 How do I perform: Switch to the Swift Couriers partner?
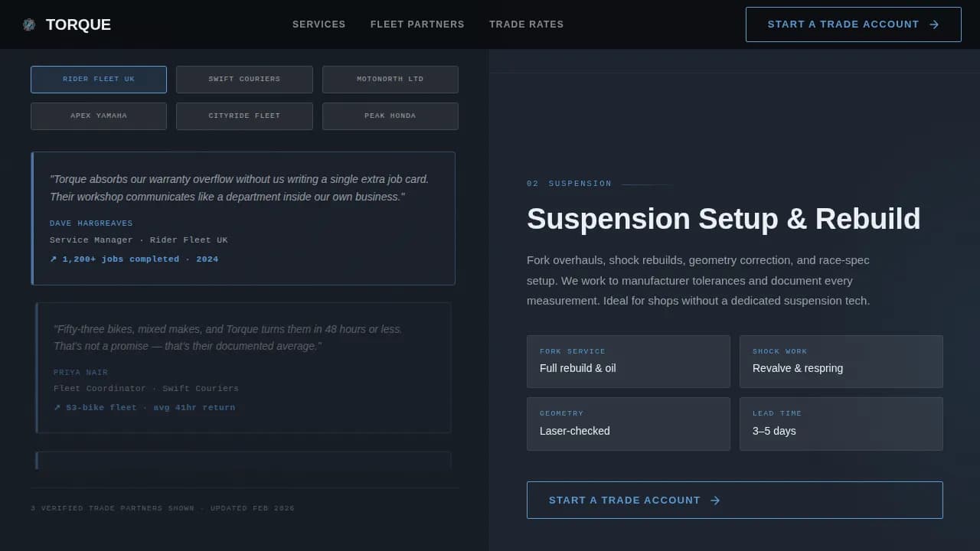244,79
